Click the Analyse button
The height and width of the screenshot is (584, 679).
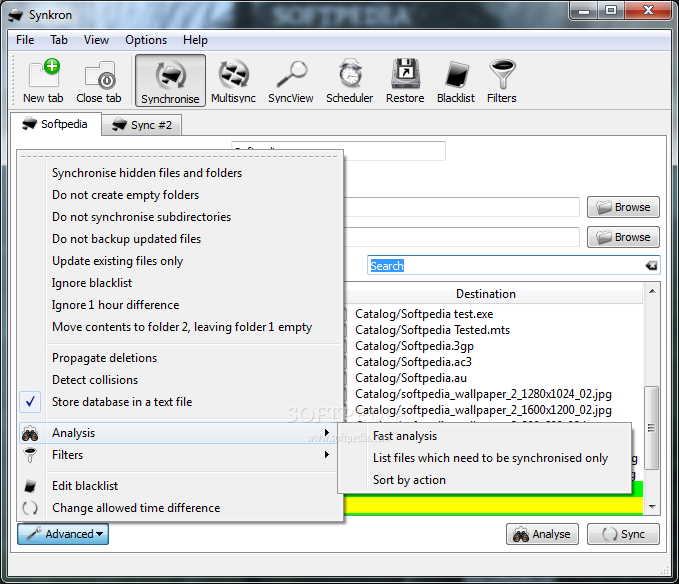coord(542,534)
